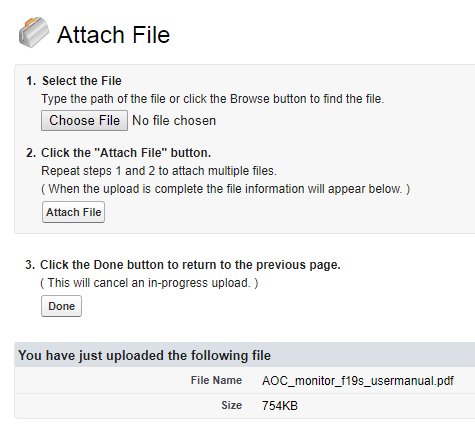Click the Attach File button in step 2
The image size is (475, 426).
click(73, 212)
